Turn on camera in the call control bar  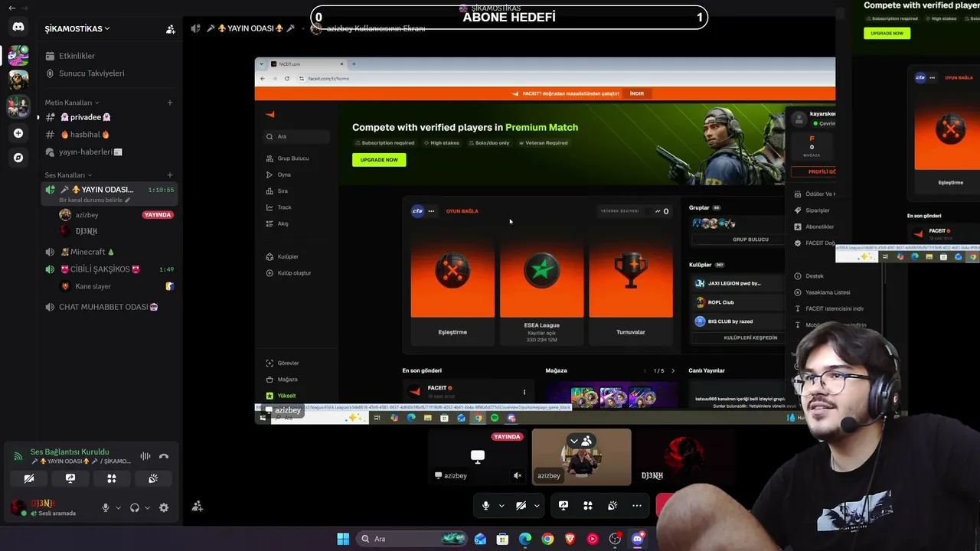click(521, 505)
